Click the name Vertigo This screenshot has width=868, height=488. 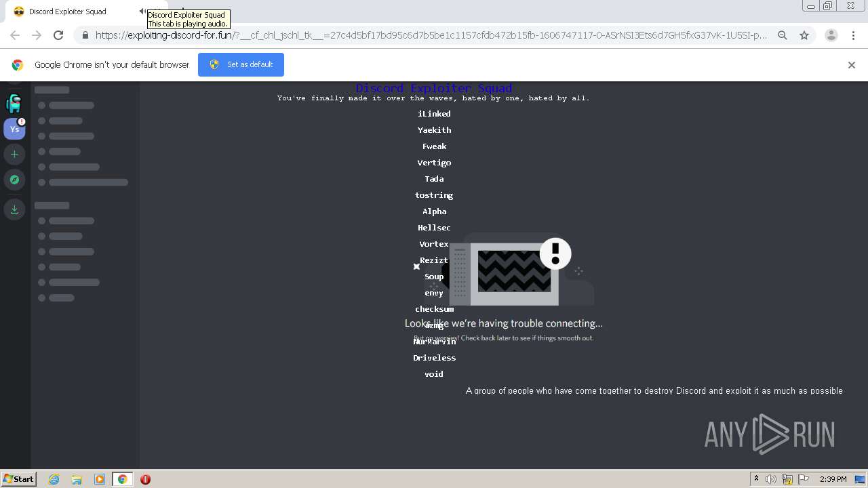(434, 163)
